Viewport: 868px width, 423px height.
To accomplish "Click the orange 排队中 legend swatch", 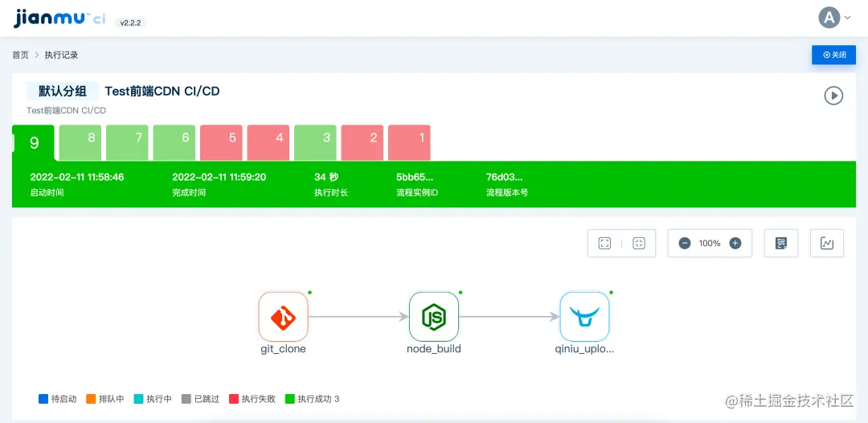I will 92,399.
